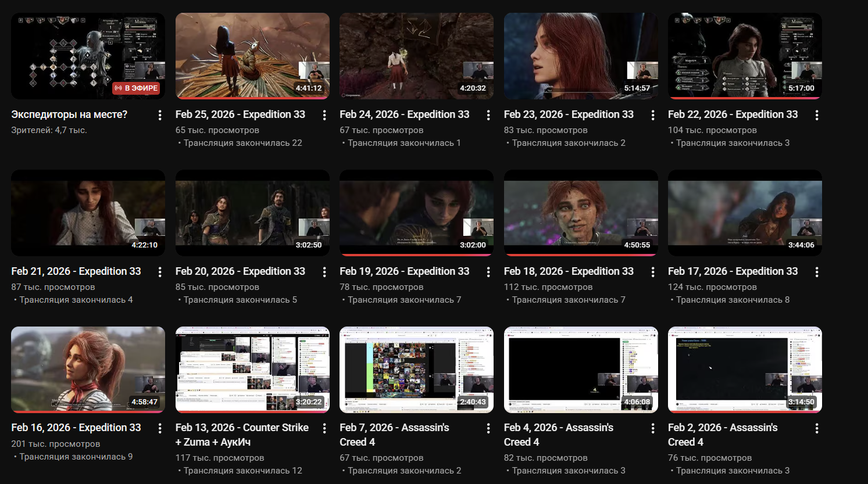
Task: Open options for the live stream Экспедиторы на месте?
Action: click(160, 115)
